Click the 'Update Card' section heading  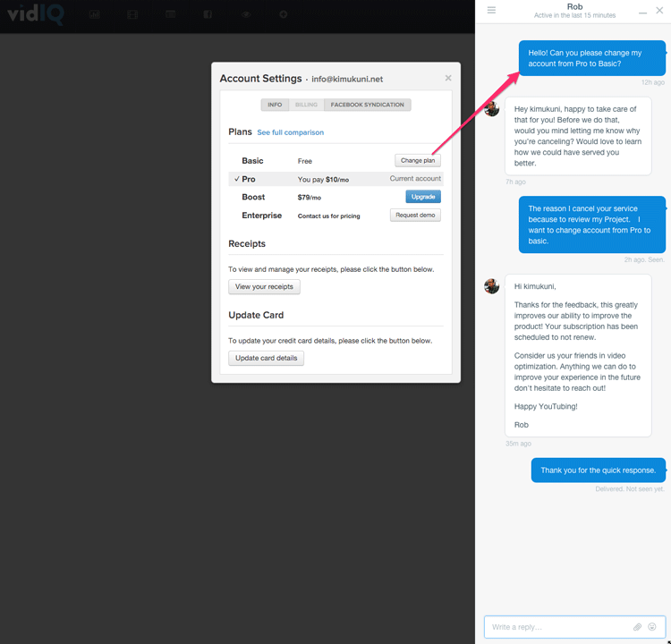(x=256, y=316)
